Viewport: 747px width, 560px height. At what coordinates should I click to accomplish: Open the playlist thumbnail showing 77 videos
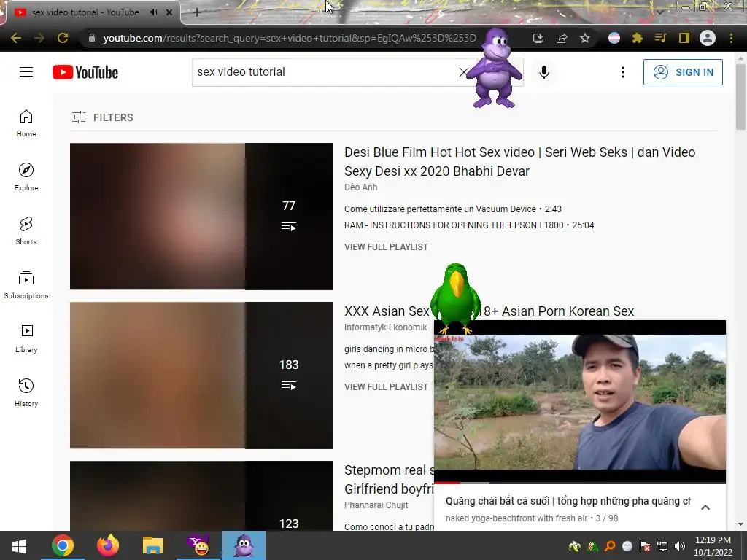click(x=201, y=216)
